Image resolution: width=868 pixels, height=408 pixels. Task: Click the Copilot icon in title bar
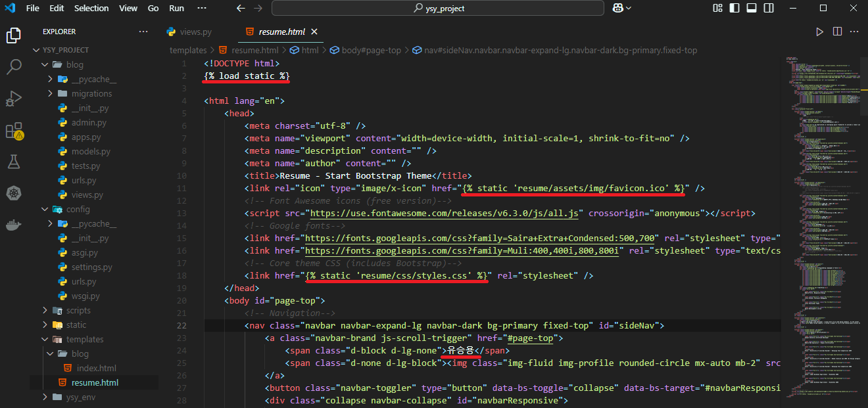tap(617, 8)
